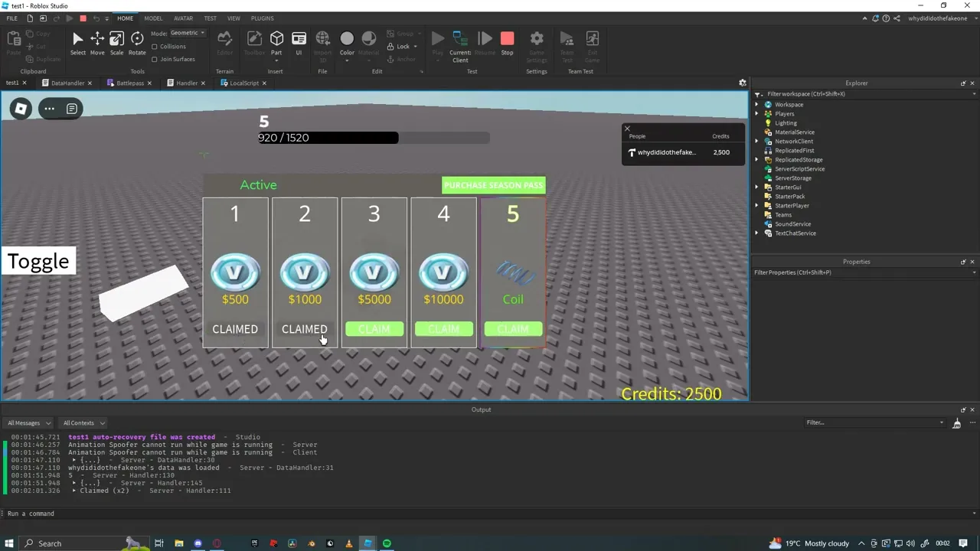Open the Part dropdown arrow
The height and width of the screenshot is (551, 980).
(x=276, y=60)
